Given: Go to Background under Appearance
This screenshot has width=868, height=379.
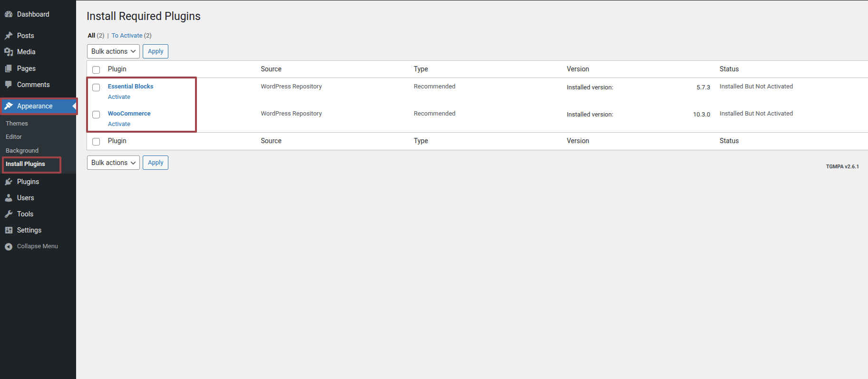Looking at the screenshot, I should (x=22, y=150).
